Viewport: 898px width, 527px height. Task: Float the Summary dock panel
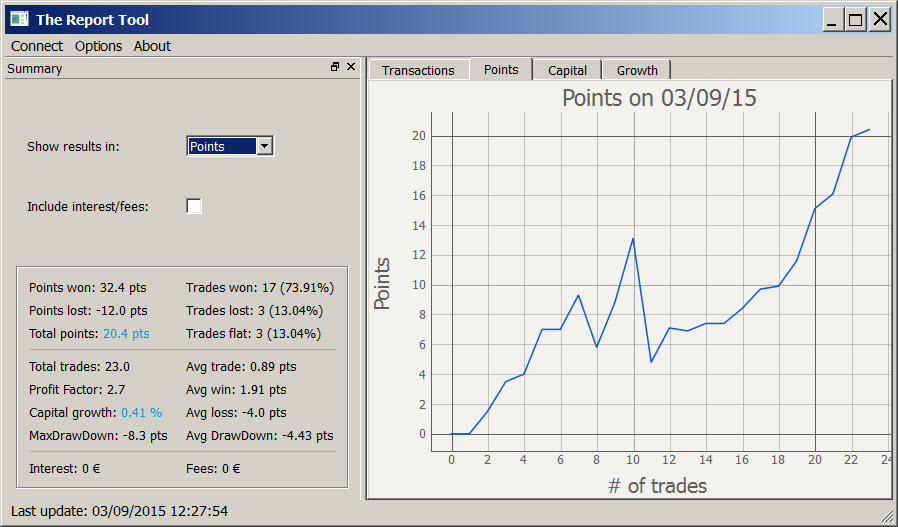click(x=335, y=67)
